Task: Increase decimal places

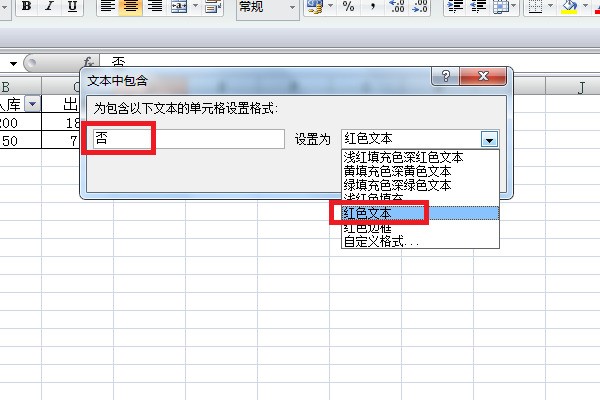Action: [x=396, y=6]
